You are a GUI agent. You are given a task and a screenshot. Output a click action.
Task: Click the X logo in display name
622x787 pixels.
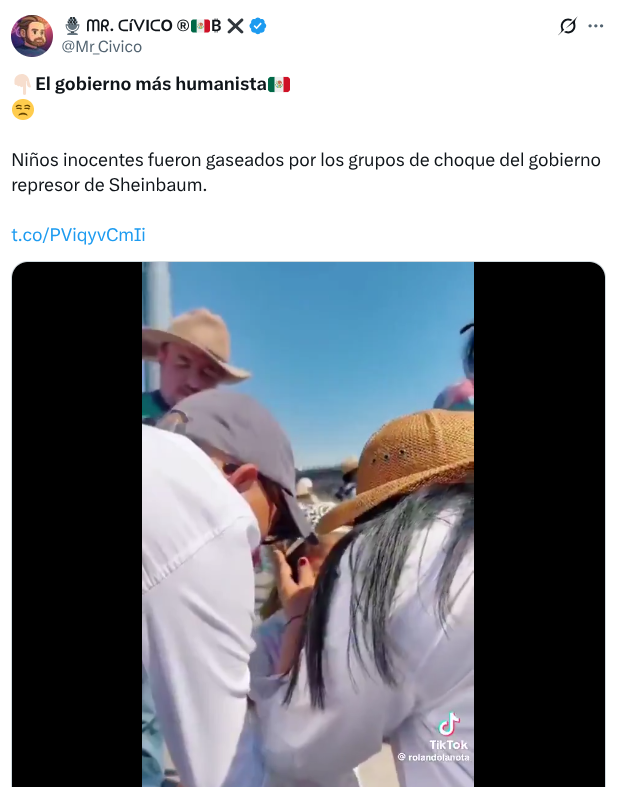click(235, 26)
